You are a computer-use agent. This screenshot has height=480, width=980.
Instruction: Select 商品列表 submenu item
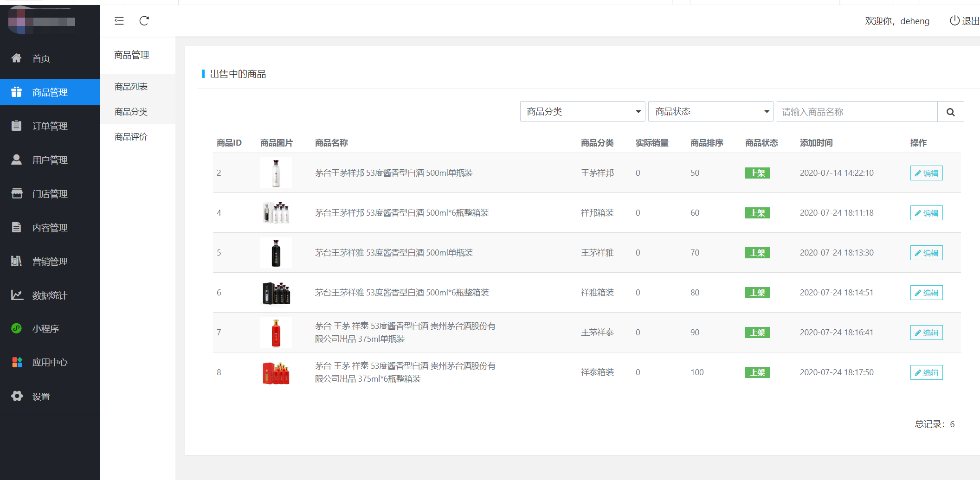(x=138, y=87)
